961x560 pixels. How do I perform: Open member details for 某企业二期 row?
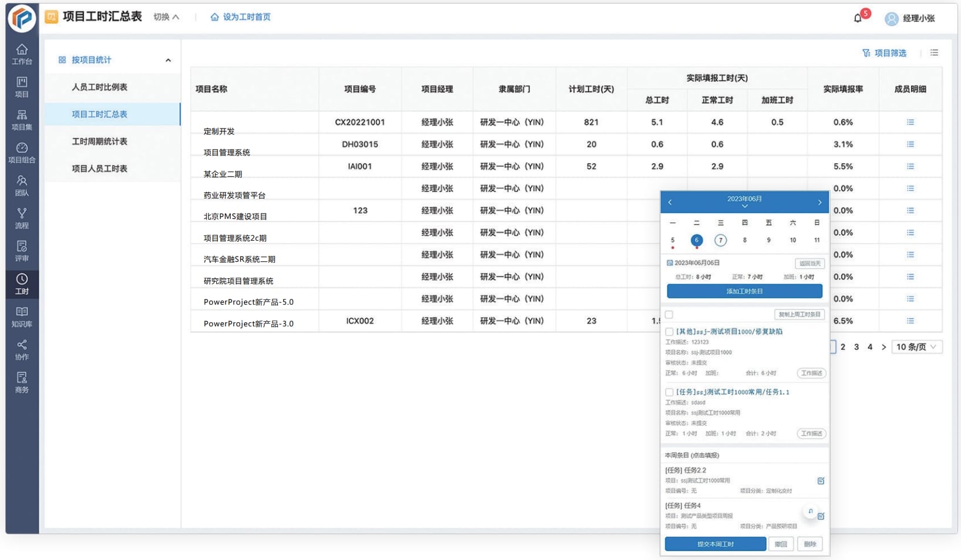(x=910, y=167)
